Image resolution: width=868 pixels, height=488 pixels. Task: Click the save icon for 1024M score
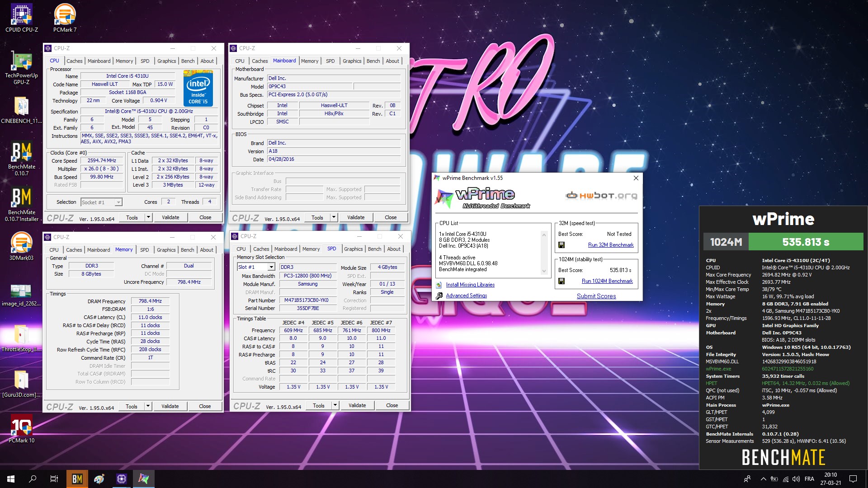pos(561,281)
